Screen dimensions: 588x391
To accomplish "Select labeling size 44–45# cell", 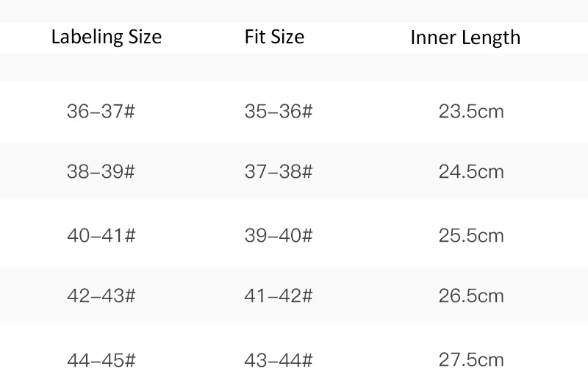I will (x=101, y=361).
